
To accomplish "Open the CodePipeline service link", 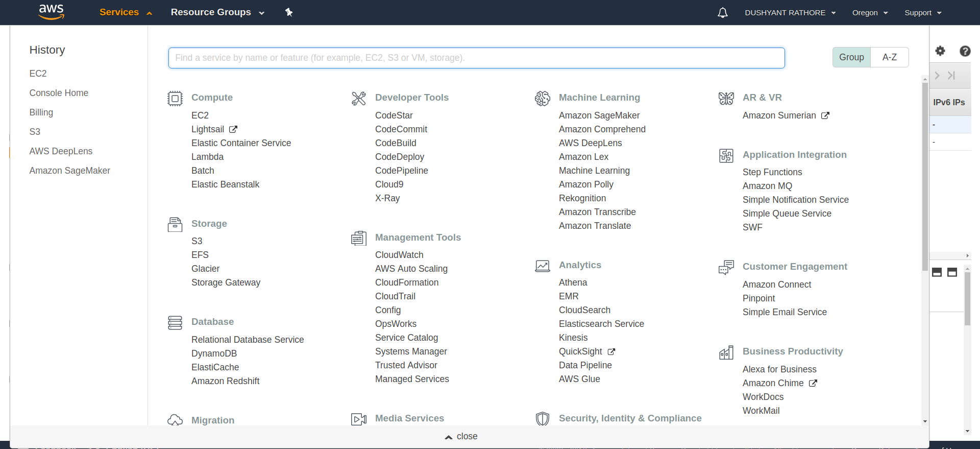I will 402,171.
